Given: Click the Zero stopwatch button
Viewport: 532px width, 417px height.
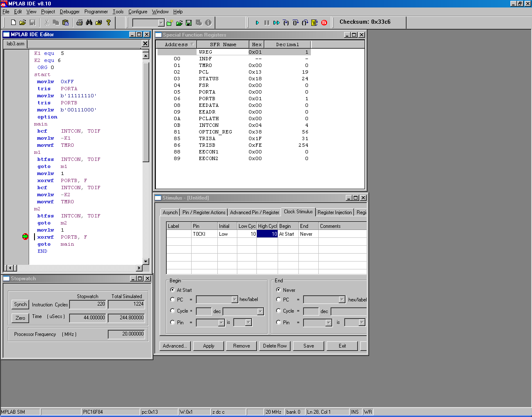Looking at the screenshot, I should point(20,318).
